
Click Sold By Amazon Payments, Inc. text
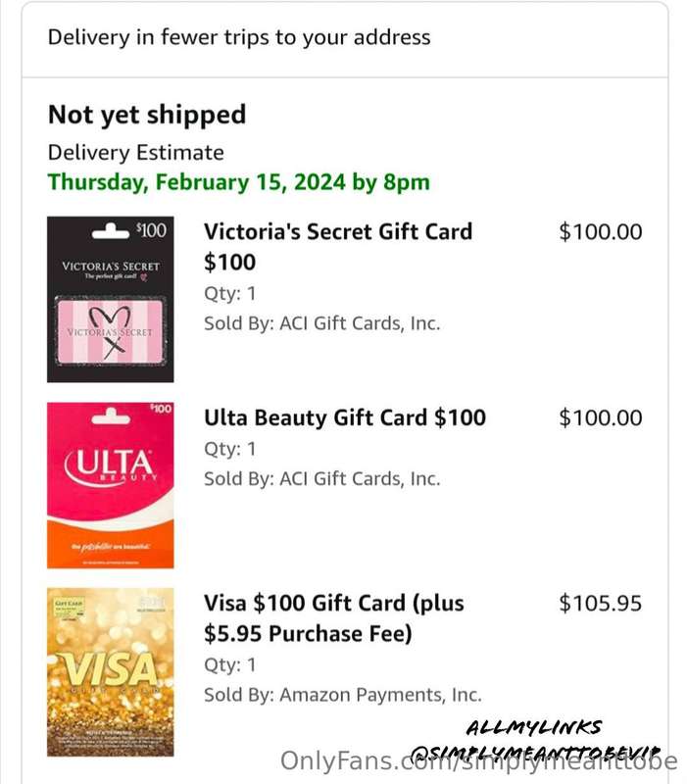342,695
